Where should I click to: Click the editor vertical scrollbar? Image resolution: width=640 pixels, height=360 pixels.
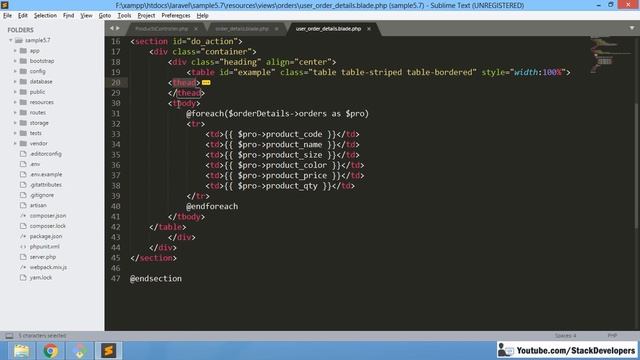click(x=637, y=165)
